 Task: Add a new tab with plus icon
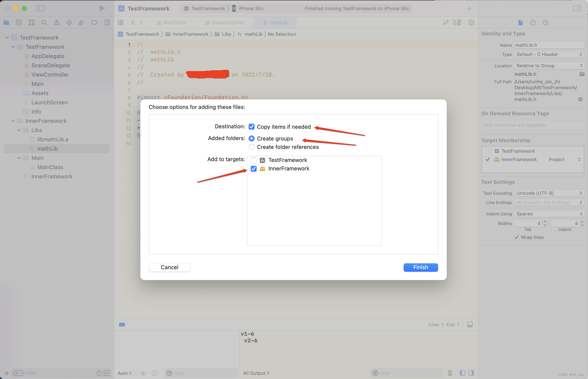click(x=469, y=8)
